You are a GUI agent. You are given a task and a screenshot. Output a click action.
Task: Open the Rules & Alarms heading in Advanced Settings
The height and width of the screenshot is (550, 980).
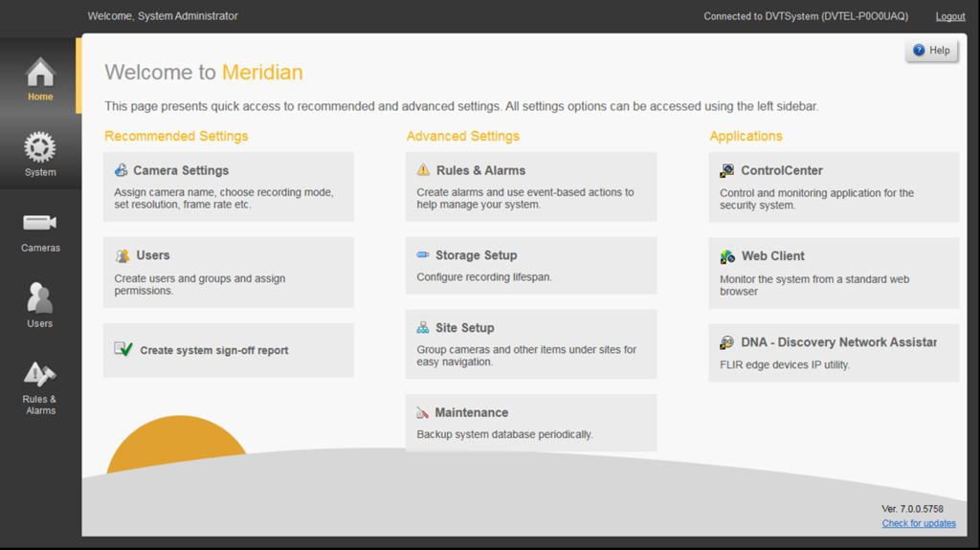tap(480, 170)
